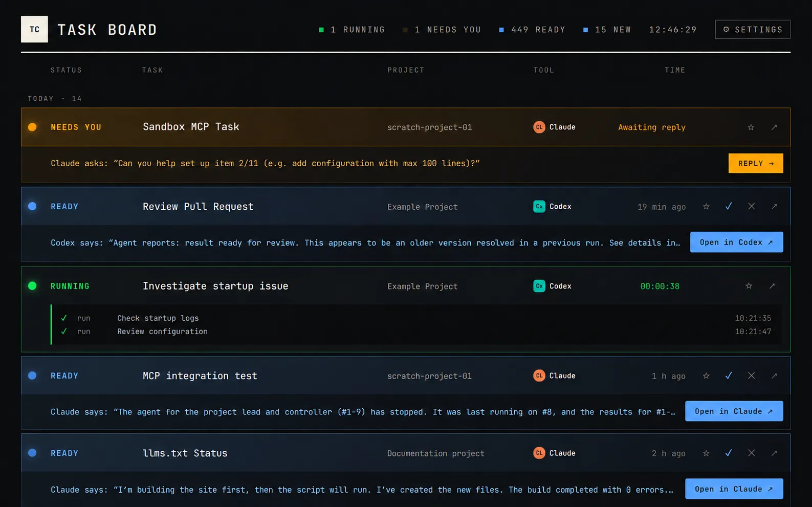Select the Sandbox MCP Task title
Screen dimensions: 812x507
pos(191,127)
